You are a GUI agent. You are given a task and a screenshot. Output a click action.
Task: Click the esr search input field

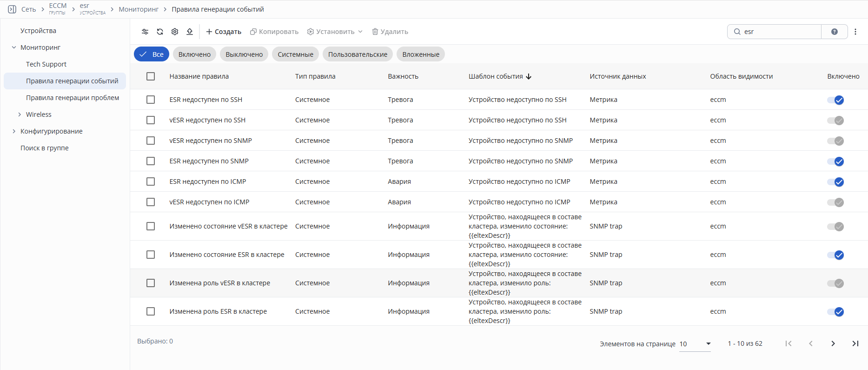click(781, 32)
